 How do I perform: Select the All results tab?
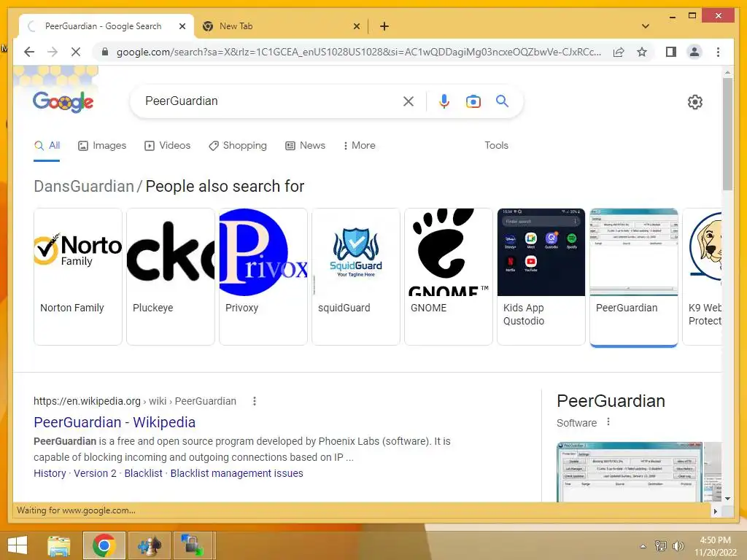47,146
